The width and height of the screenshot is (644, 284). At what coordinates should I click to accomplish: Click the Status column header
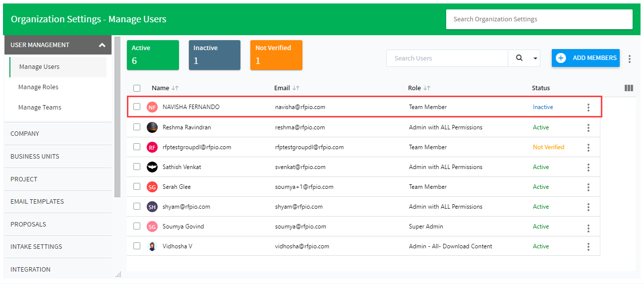541,88
